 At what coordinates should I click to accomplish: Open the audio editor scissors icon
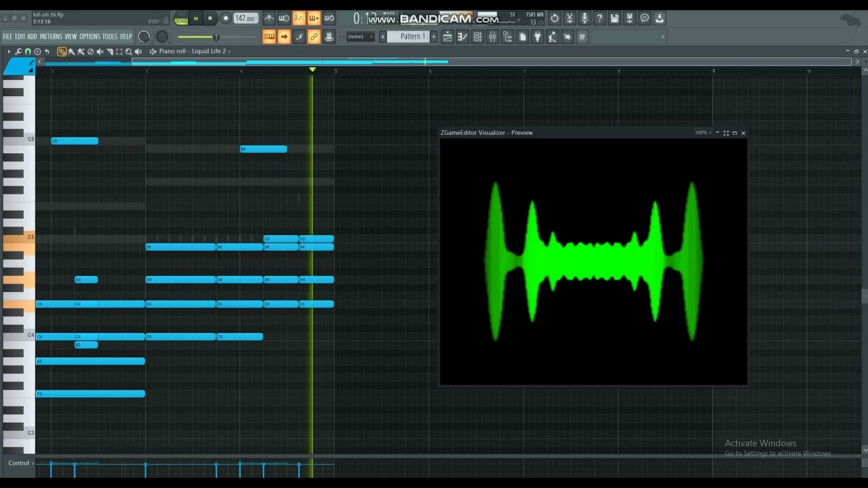click(570, 18)
